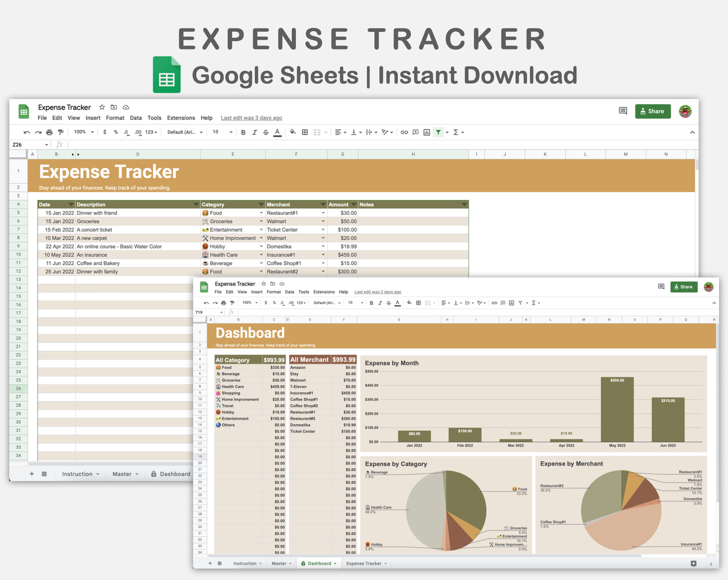728x580 pixels.
Task: Open the font dropdown showing Default Arial
Action: [183, 132]
